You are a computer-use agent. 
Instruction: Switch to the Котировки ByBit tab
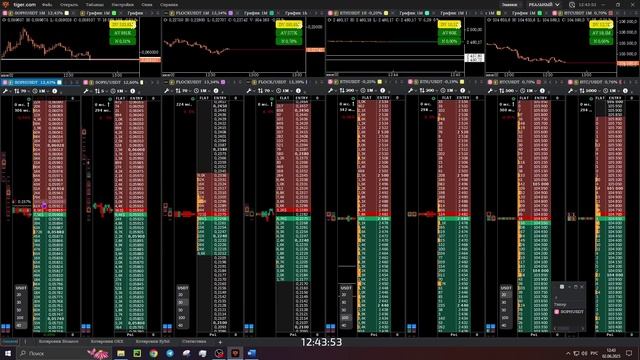click(x=152, y=342)
